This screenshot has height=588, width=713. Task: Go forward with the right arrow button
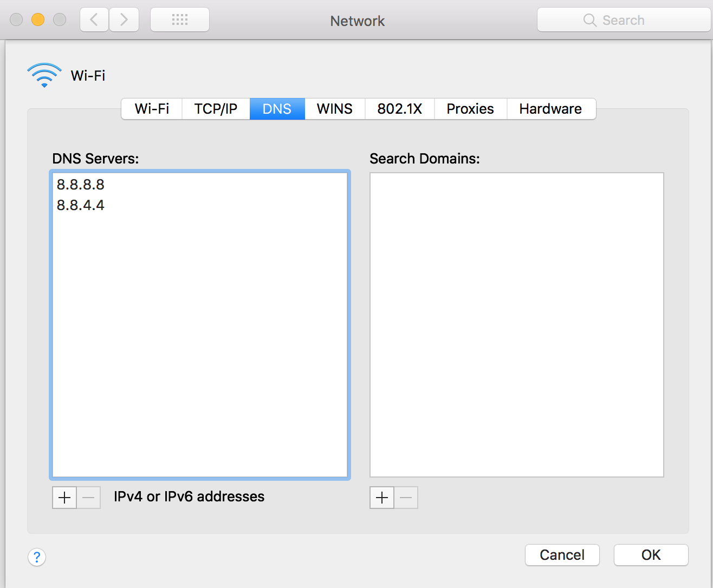124,20
